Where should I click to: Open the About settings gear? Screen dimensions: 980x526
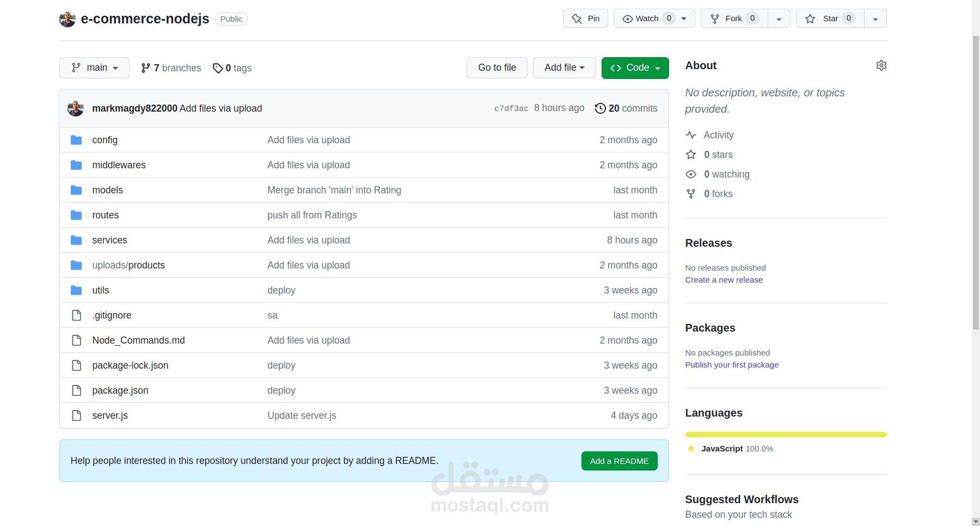tap(881, 65)
